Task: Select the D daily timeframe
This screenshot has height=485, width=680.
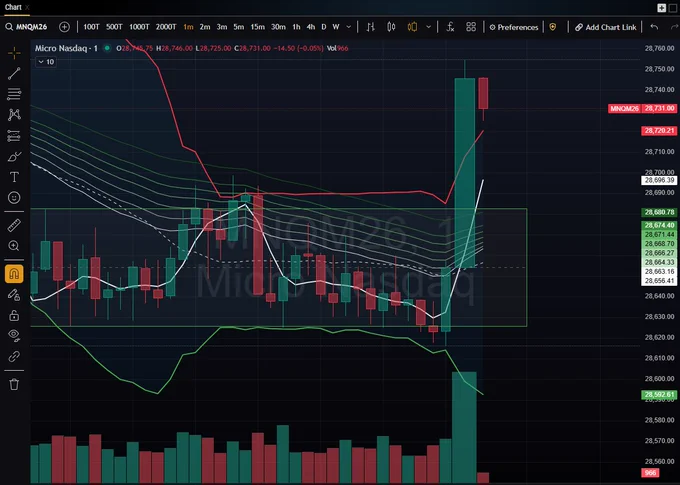Action: coord(324,27)
